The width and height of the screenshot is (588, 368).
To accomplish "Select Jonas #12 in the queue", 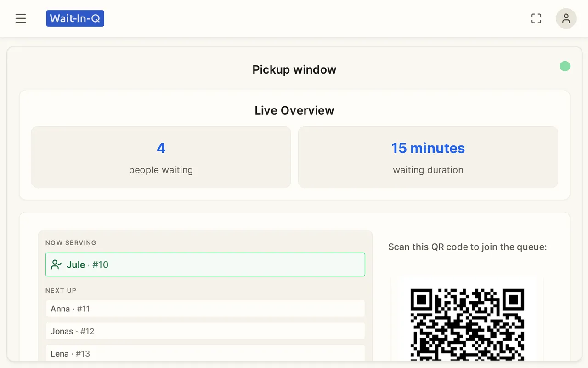I will point(205,331).
